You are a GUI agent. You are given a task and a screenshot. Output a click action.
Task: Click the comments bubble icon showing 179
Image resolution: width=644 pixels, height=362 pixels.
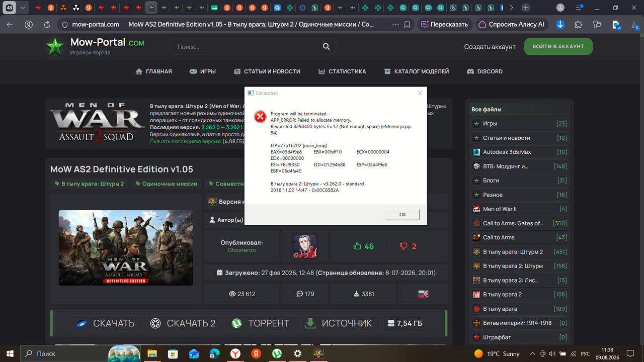pyautogui.click(x=299, y=294)
